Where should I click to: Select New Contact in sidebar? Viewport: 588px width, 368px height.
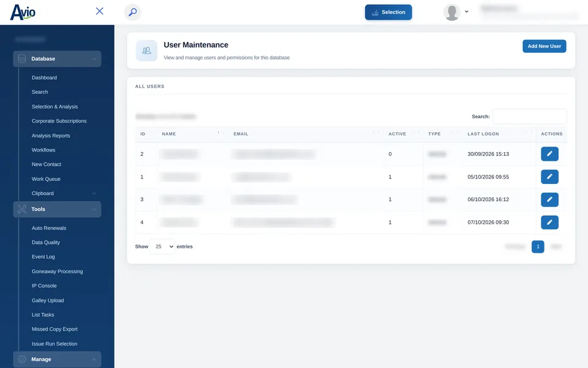click(46, 164)
